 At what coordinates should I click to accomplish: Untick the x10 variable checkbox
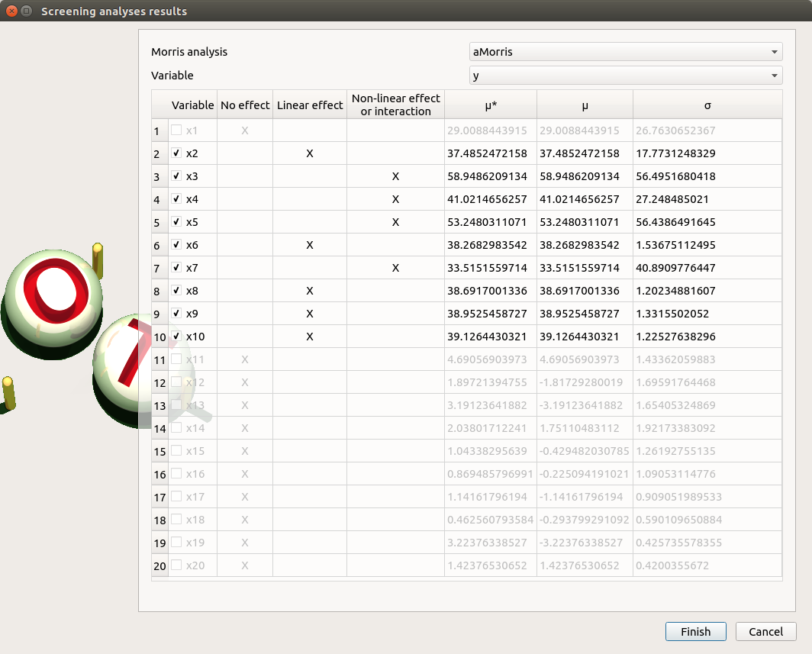177,337
